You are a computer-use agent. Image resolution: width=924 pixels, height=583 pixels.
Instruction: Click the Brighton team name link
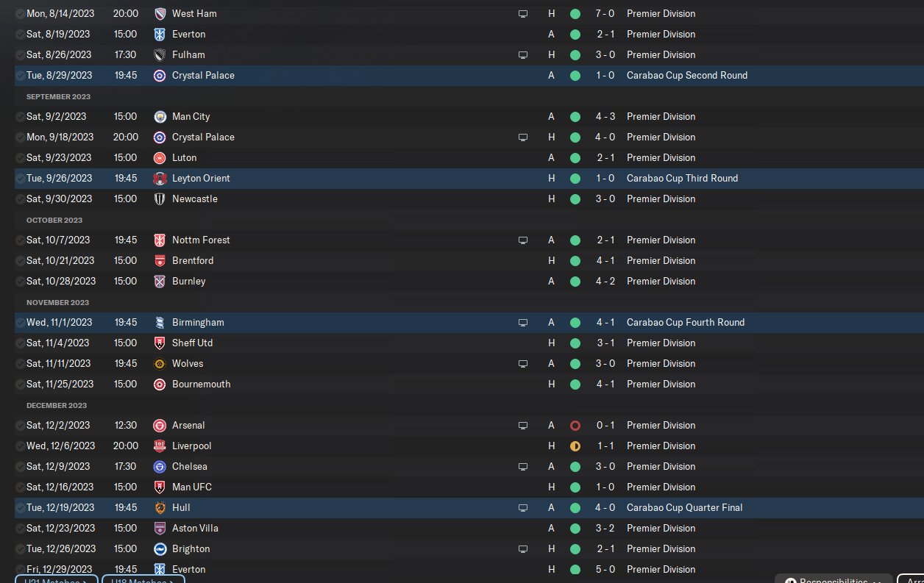pos(191,549)
